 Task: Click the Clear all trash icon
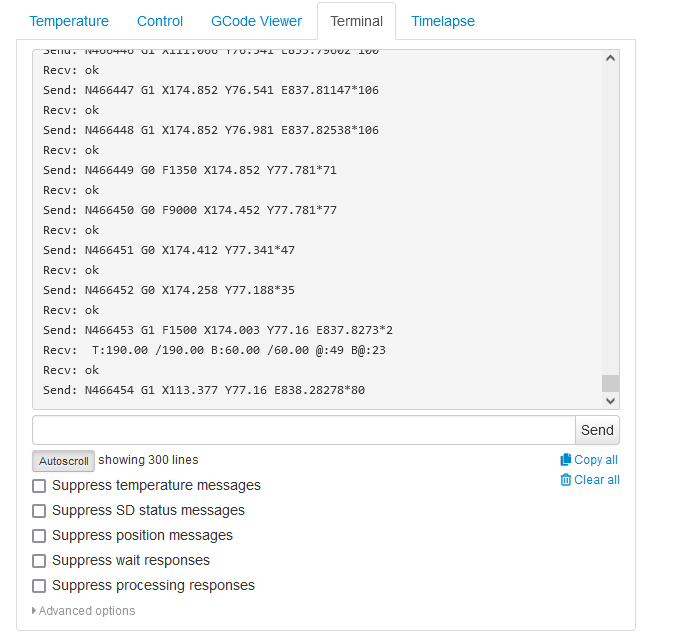tap(566, 480)
